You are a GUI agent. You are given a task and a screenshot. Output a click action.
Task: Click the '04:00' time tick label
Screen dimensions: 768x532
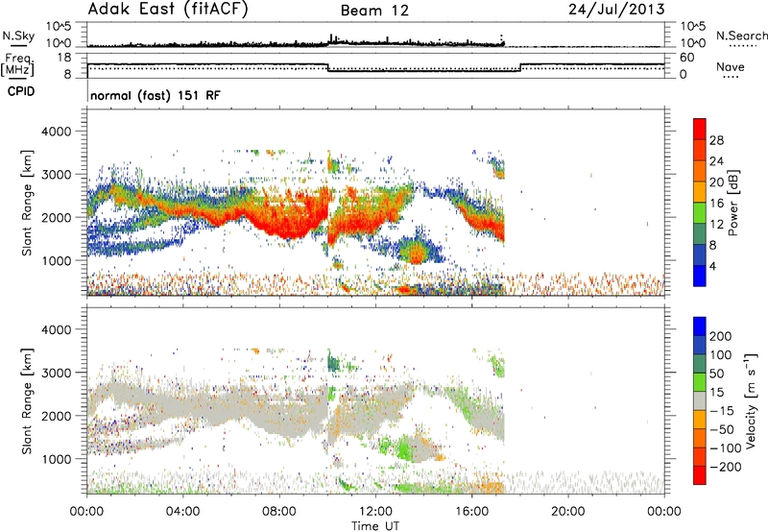182,512
